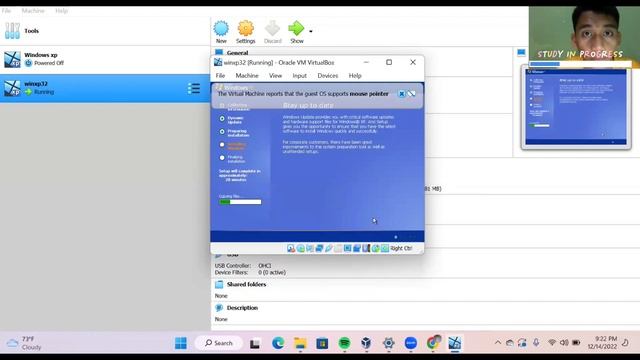Click the green Show arrow icon
The height and width of the screenshot is (360, 640).
[x=296, y=32]
